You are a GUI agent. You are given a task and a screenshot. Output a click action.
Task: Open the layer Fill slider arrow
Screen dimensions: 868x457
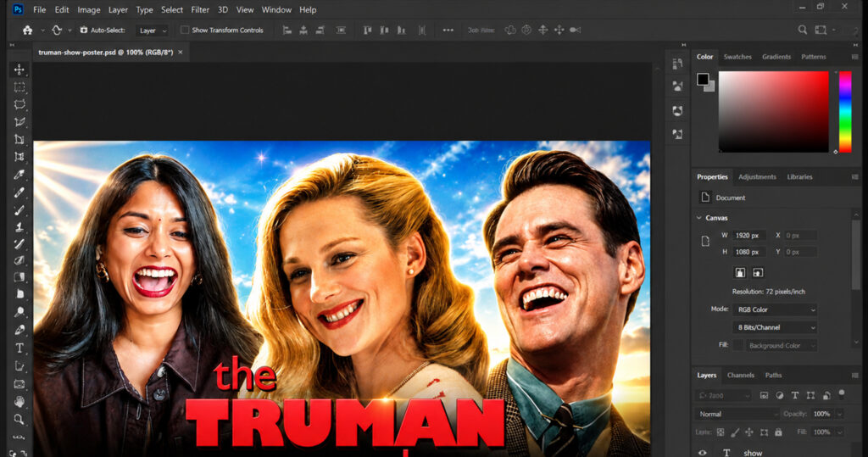click(840, 432)
